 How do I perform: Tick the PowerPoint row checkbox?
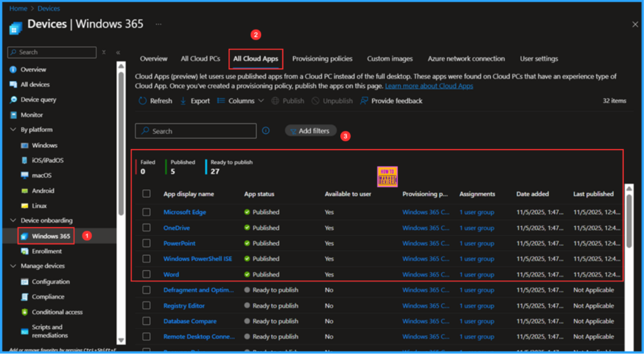pyautogui.click(x=146, y=243)
